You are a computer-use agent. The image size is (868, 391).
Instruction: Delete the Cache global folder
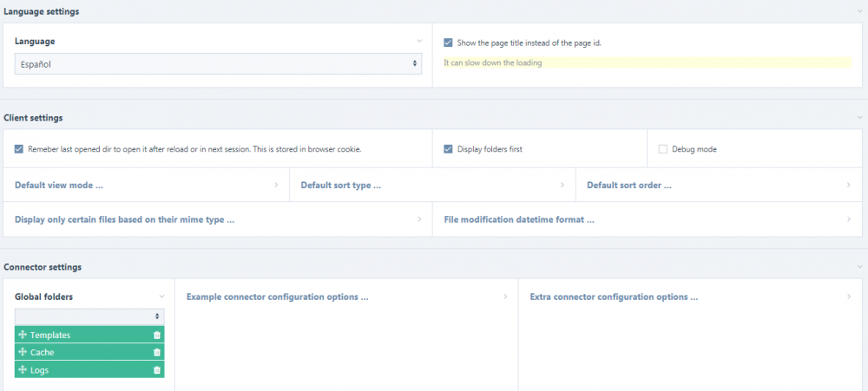coord(157,352)
